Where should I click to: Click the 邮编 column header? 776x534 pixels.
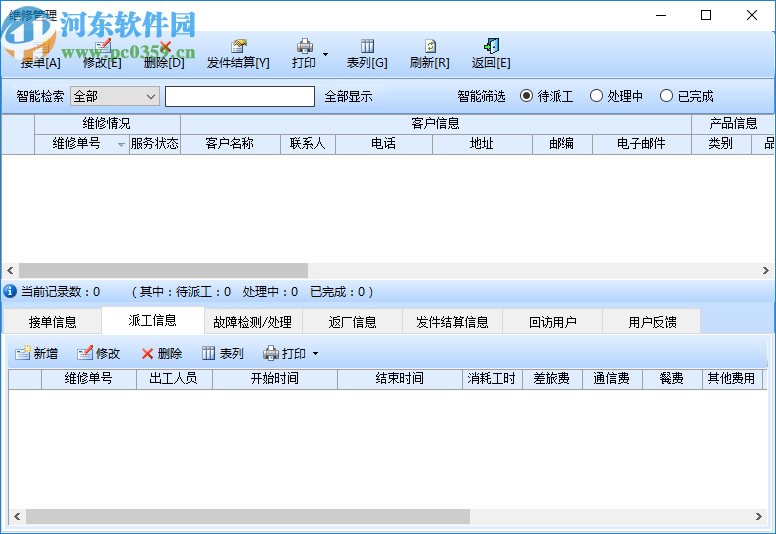(x=562, y=144)
